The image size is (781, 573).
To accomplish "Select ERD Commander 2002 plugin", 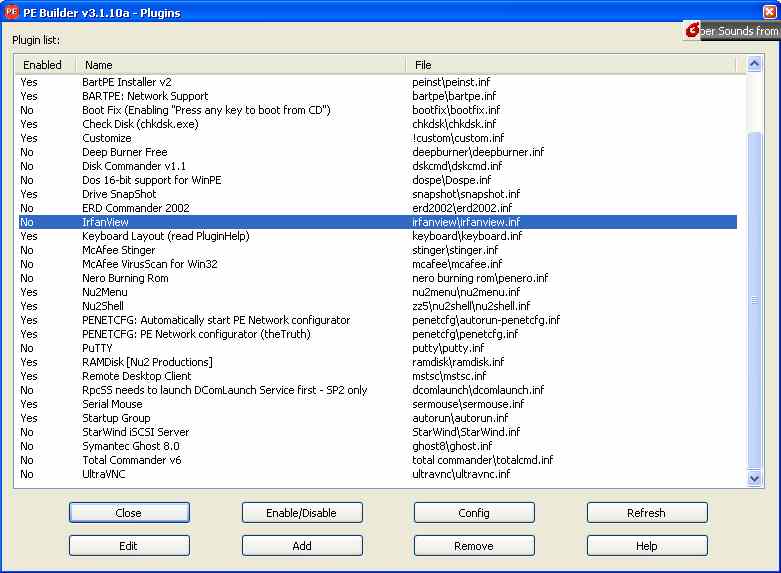I will [x=378, y=208].
